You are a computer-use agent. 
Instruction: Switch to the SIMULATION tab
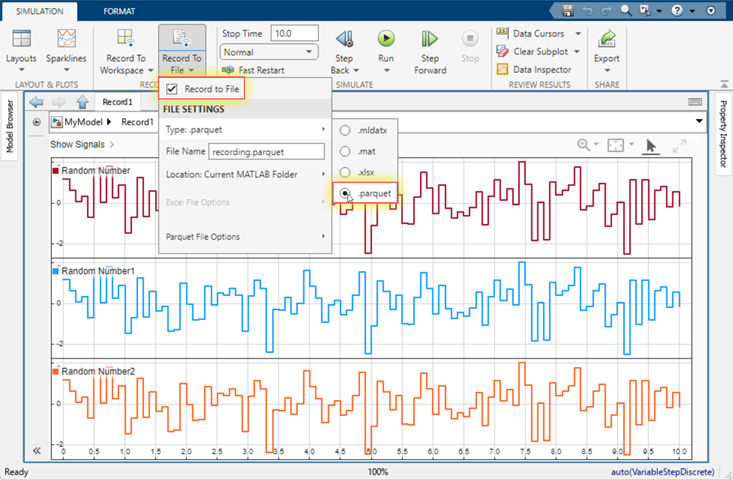tap(38, 10)
